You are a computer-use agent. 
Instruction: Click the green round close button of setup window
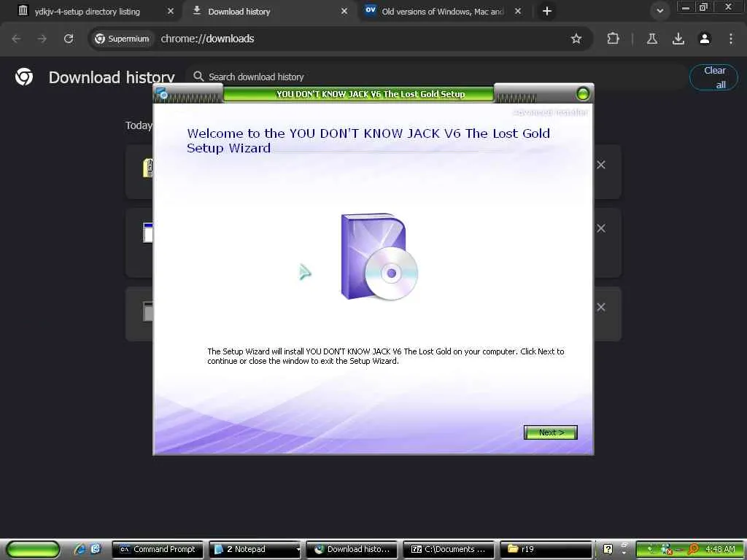click(x=583, y=94)
